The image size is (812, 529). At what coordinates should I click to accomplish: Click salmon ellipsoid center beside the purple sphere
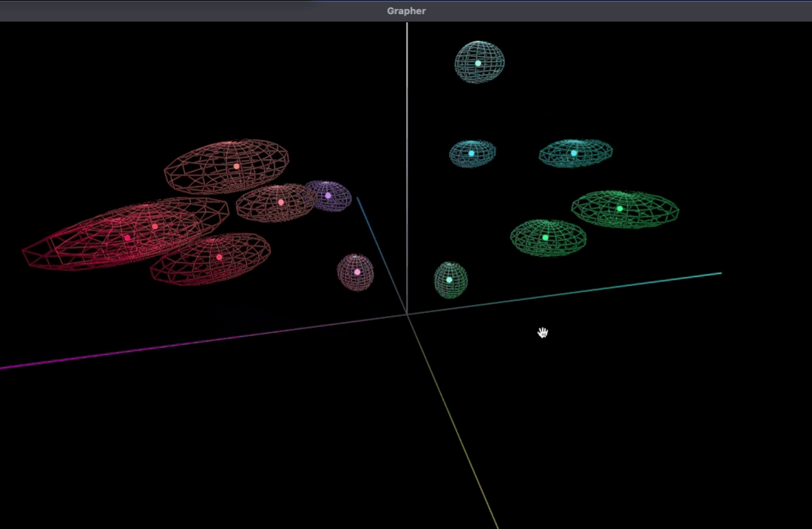coord(281,202)
